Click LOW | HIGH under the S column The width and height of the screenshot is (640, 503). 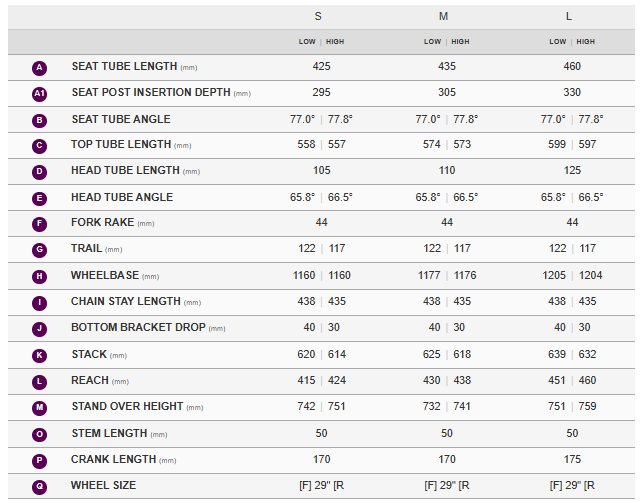click(321, 42)
